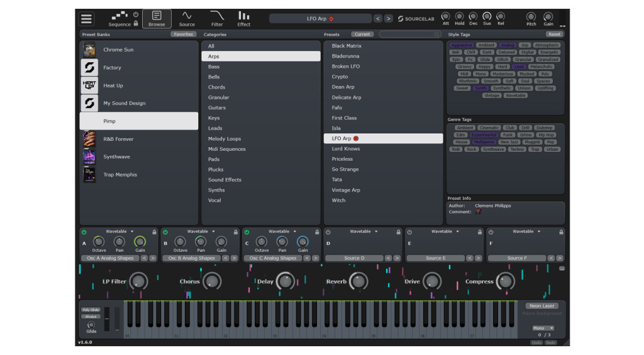
Task: Switch to the Filter page
Action: pos(217,19)
